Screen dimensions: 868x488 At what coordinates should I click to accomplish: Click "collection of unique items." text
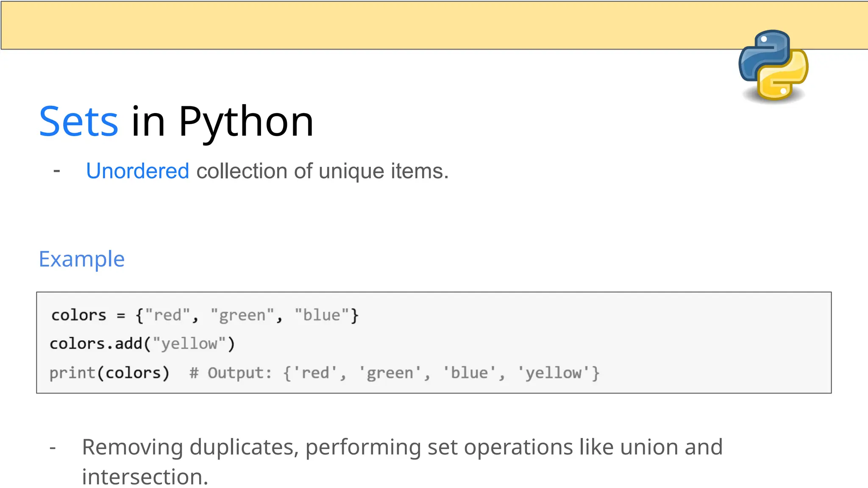tap(322, 172)
